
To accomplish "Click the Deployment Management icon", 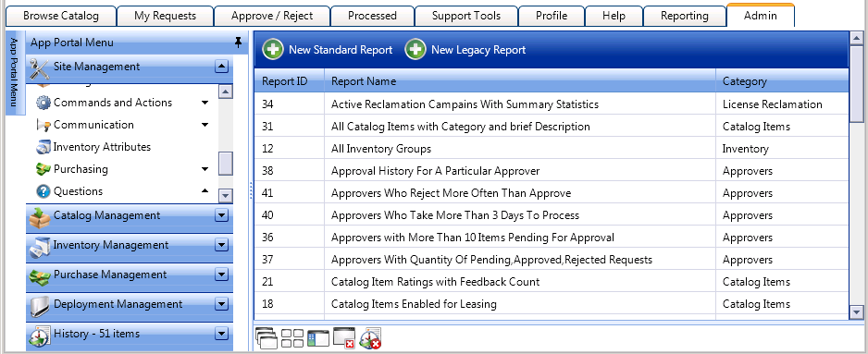I will point(39,306).
